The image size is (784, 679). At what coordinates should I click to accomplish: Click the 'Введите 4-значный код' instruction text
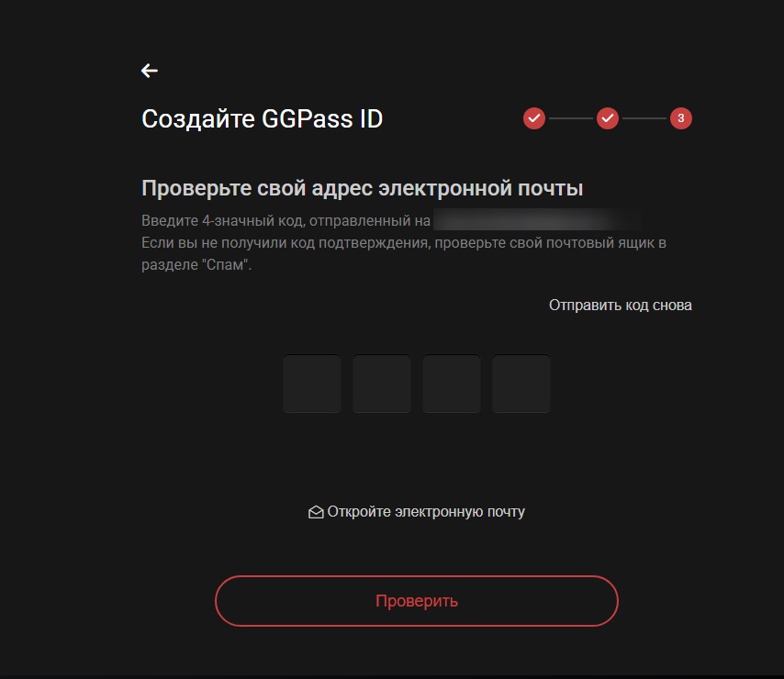point(286,221)
